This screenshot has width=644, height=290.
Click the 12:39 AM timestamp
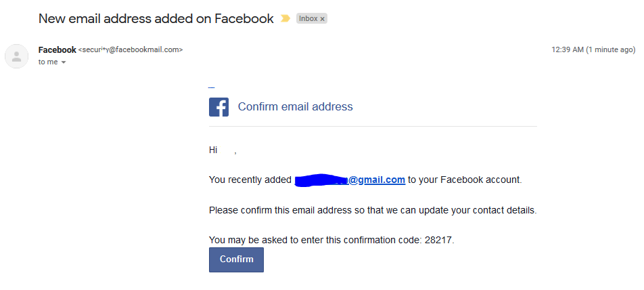pyautogui.click(x=593, y=49)
